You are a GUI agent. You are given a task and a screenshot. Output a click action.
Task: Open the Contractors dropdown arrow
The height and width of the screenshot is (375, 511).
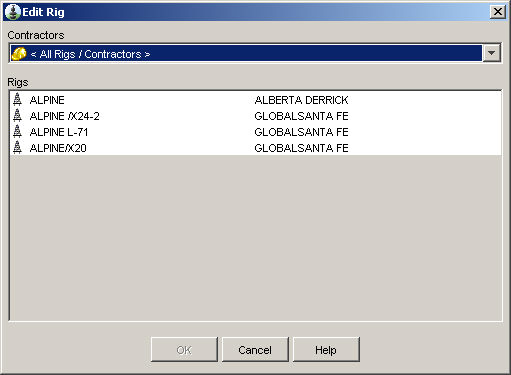tap(491, 53)
